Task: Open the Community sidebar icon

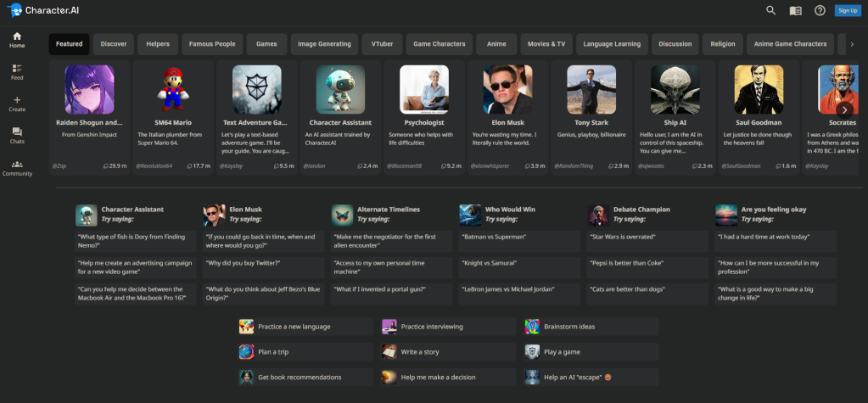Action: tap(17, 167)
